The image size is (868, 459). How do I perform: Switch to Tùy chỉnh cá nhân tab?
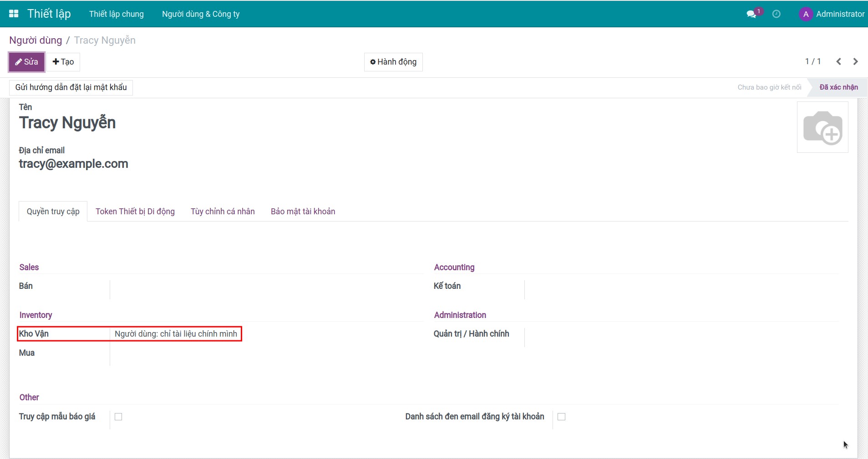[x=223, y=212]
